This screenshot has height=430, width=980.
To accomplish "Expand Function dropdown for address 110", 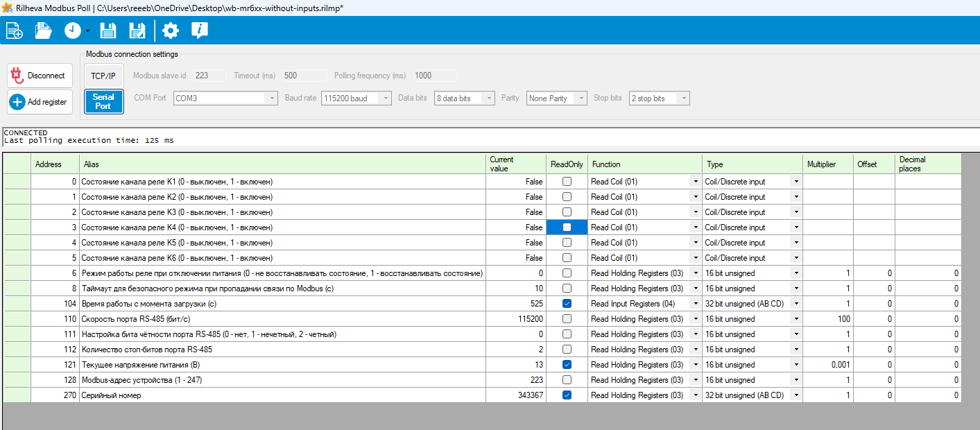I will [x=695, y=319].
